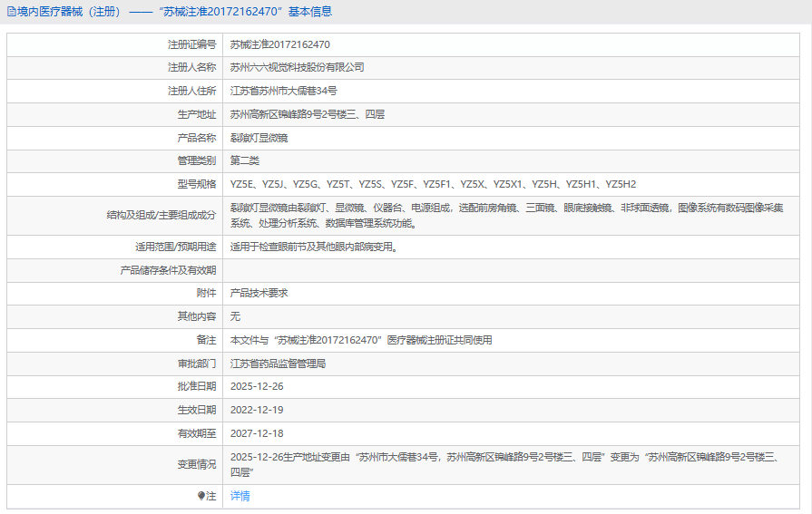Screen dimensions: 812x514
Task: Select the change record starting 2025-12-26生产地址变更
Action: point(505,465)
